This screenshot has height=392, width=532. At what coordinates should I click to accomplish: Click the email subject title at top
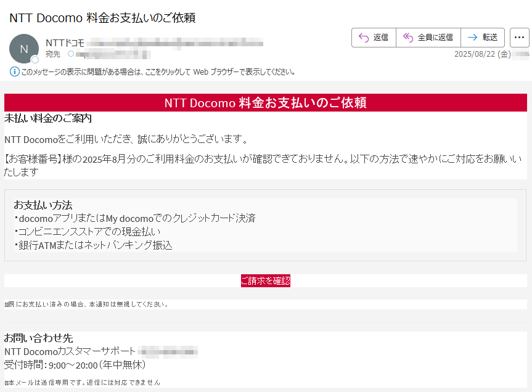[x=102, y=18]
